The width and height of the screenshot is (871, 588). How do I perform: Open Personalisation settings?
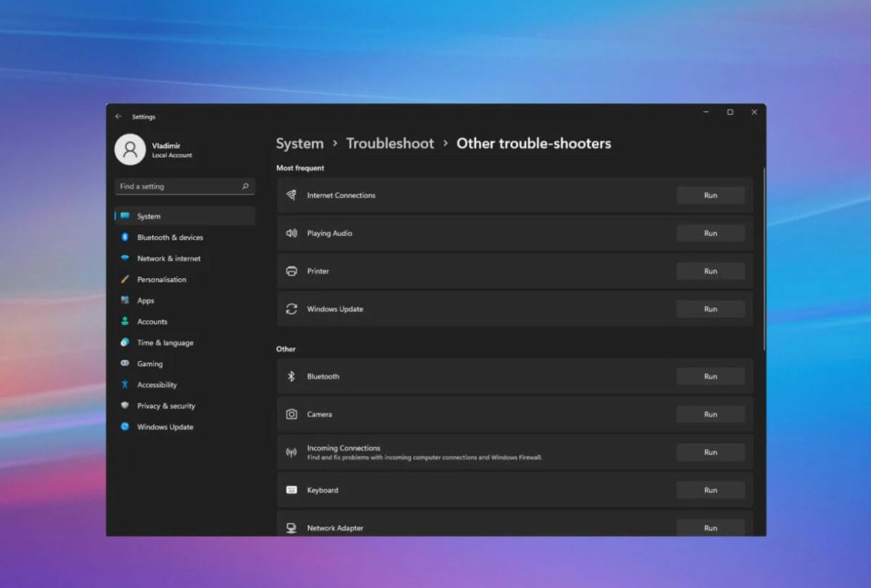185,279
